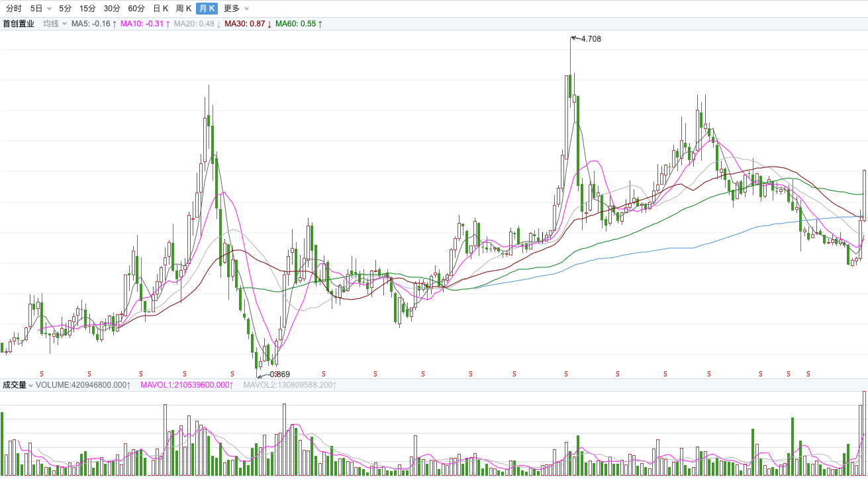Click the VOLUME:420946800.000 readout
This screenshot has width=868, height=479.
[x=83, y=384]
